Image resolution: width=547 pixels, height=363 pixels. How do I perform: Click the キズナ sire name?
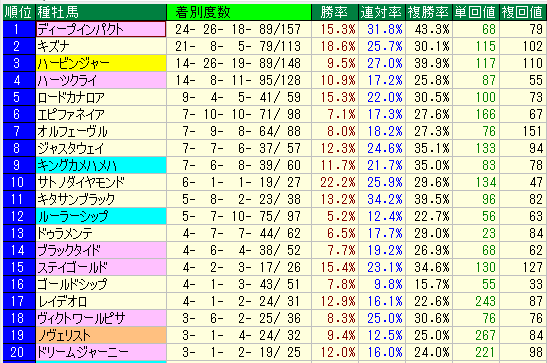click(x=53, y=46)
